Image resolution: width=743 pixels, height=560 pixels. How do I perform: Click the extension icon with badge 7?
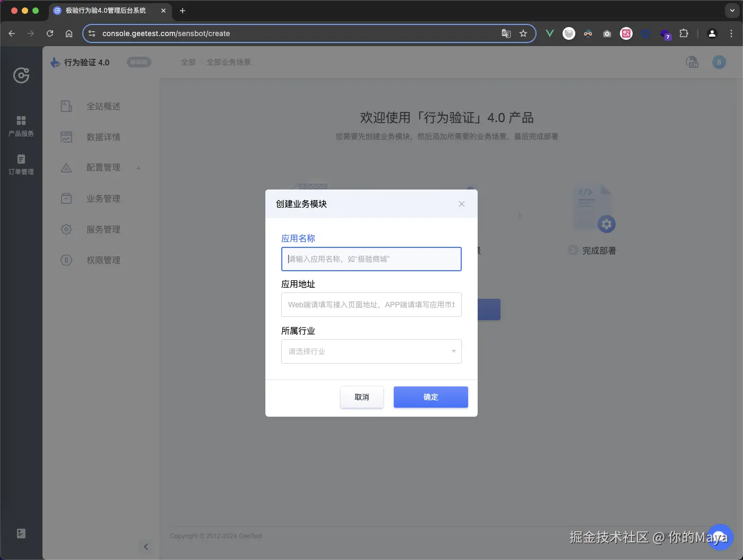pyautogui.click(x=665, y=35)
